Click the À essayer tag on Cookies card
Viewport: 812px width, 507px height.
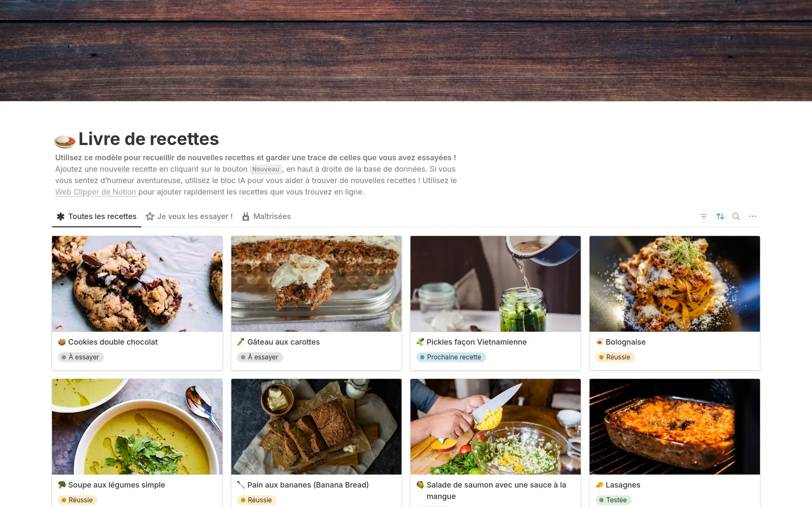80,357
